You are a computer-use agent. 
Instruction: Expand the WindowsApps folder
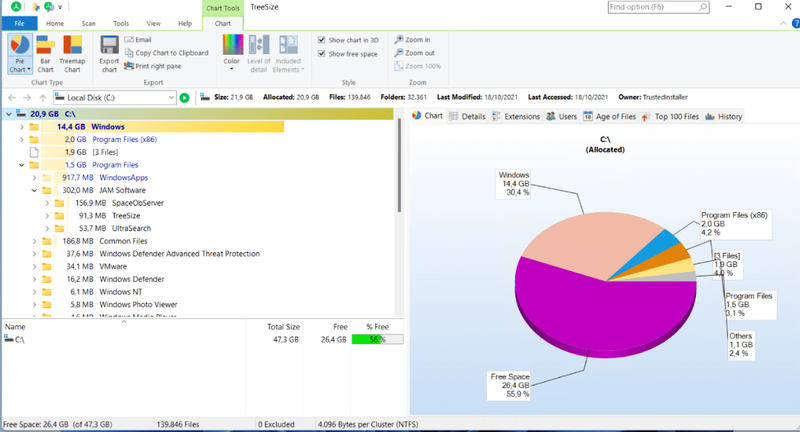34,177
